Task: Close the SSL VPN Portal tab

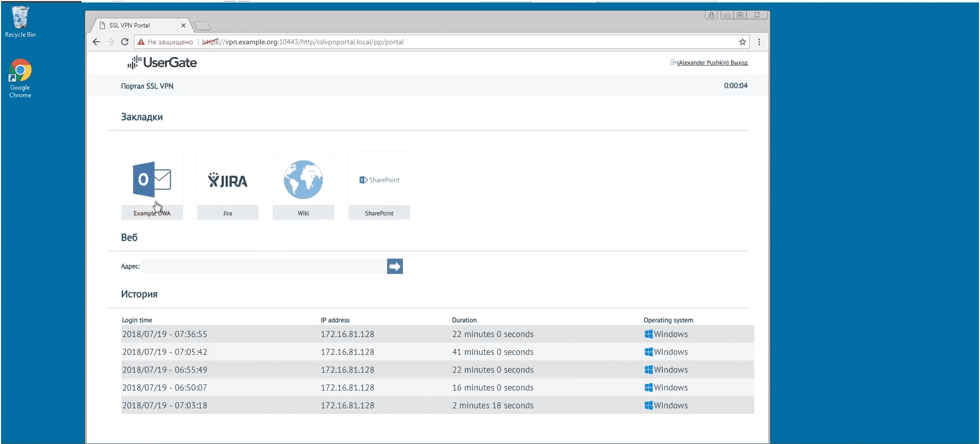Action: click(183, 25)
